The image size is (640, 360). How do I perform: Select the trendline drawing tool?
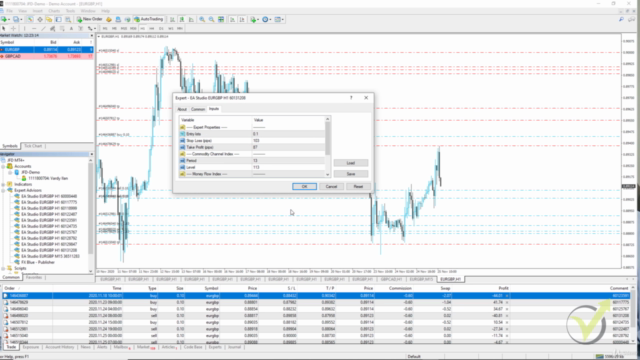pos(43,29)
